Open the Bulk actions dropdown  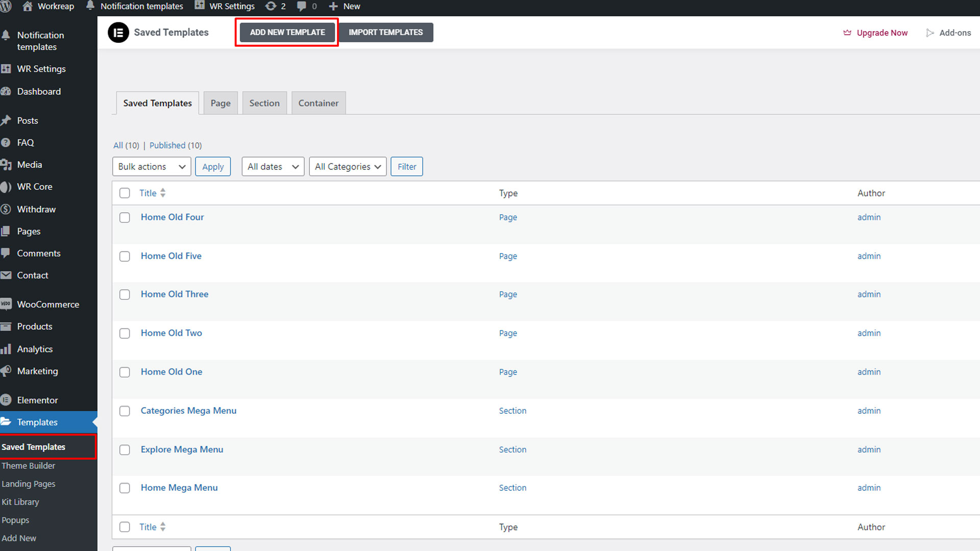pos(152,167)
